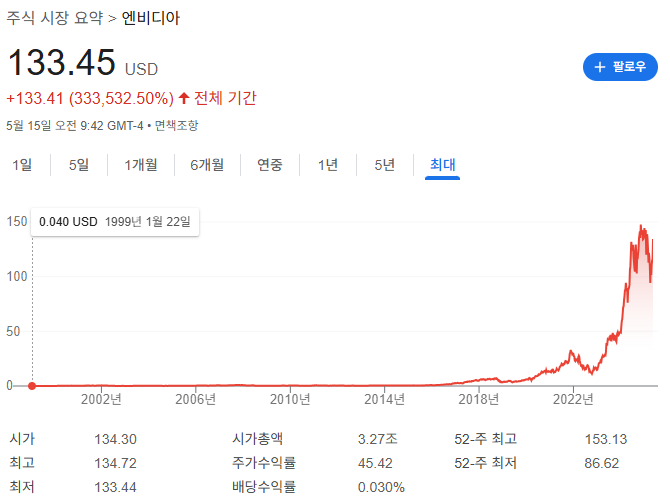
Task: Click the 팔로우 follow button
Action: pyautogui.click(x=620, y=67)
